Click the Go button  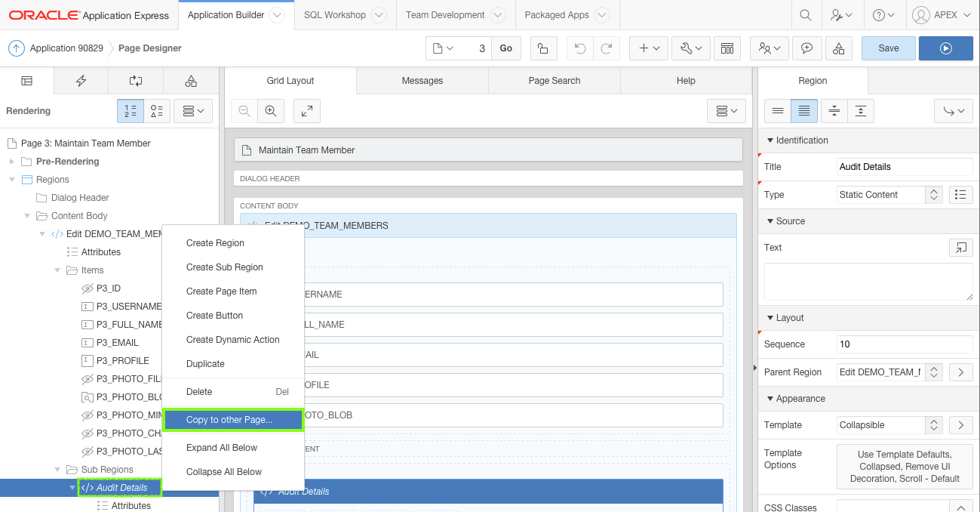pyautogui.click(x=505, y=48)
